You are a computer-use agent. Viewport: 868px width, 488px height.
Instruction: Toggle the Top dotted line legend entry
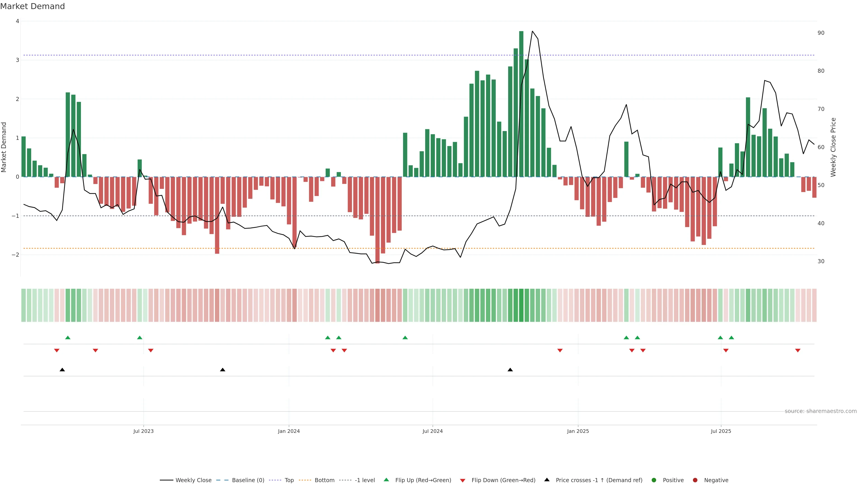289,480
